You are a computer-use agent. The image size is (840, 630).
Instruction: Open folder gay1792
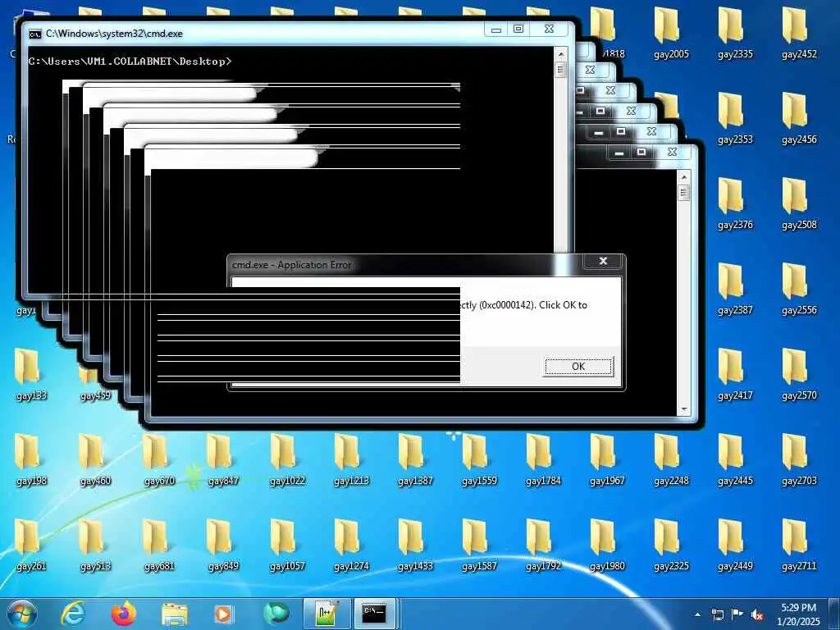(x=543, y=545)
